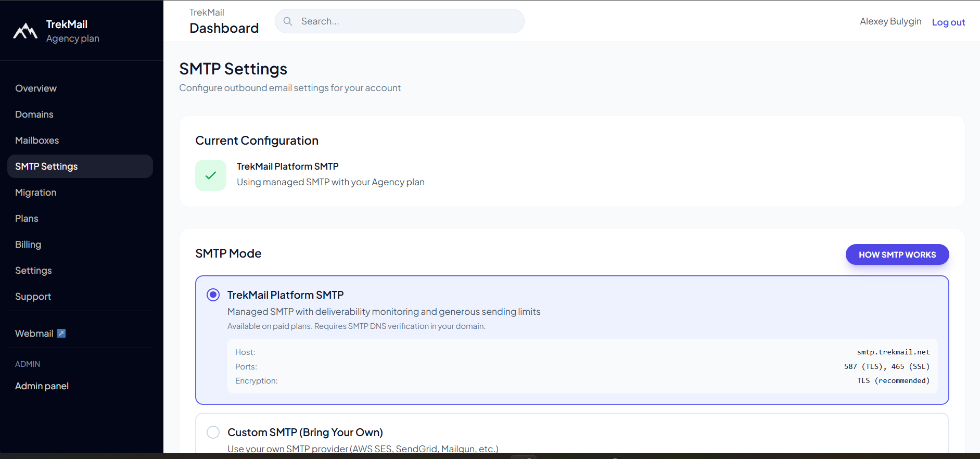Open the Support page

pos(33,297)
